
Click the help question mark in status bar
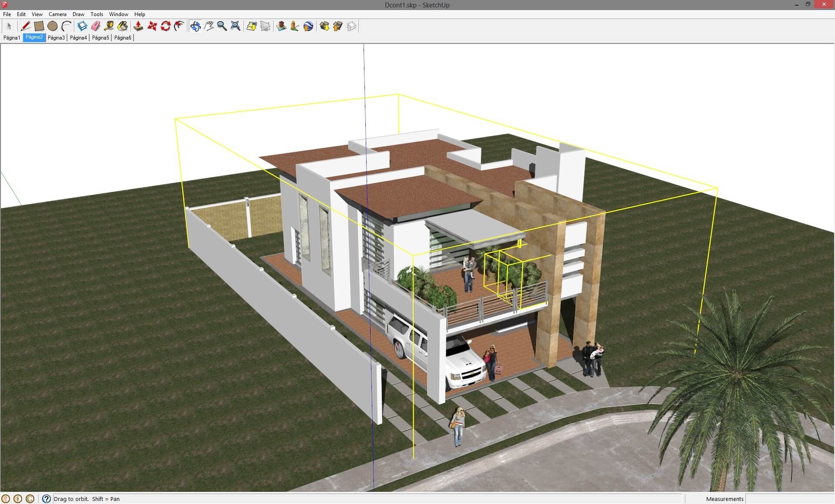point(47,499)
